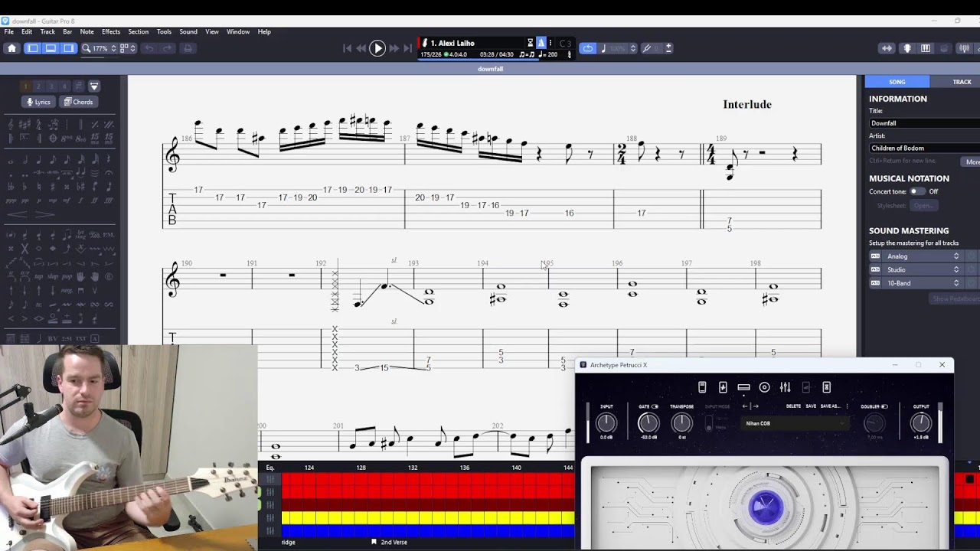Switch to the SONG inspector tab
The image size is (980, 551).
point(897,82)
